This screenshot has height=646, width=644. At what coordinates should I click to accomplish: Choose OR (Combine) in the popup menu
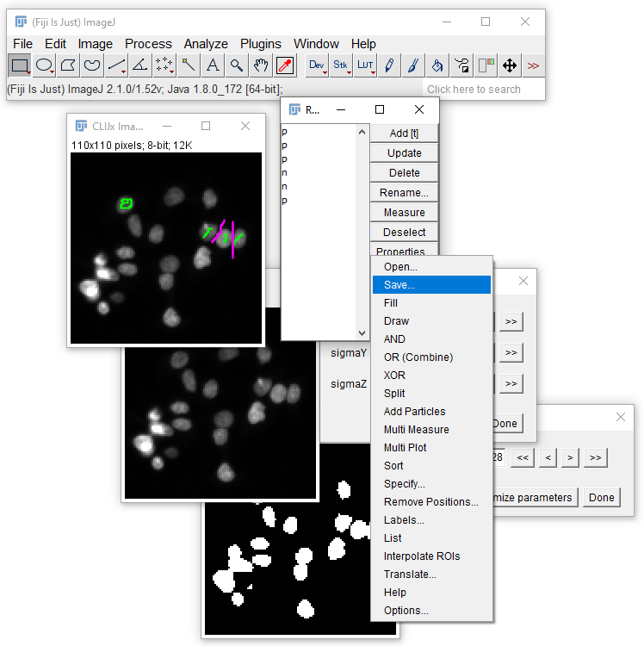click(431, 357)
